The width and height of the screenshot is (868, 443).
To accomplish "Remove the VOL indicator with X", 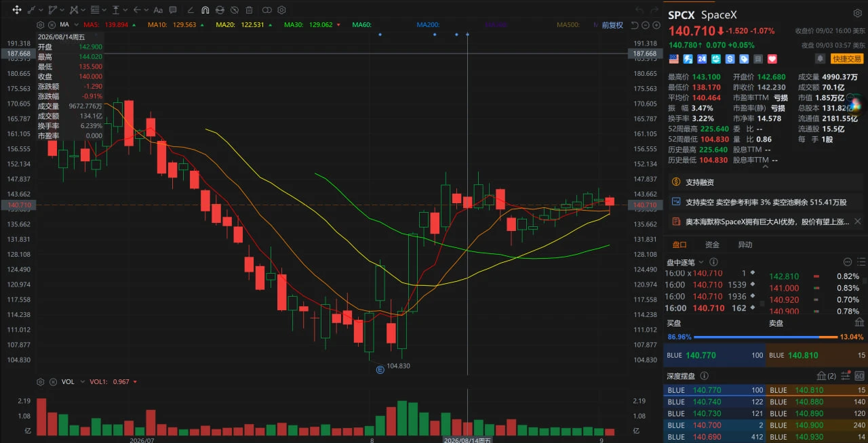I will [52, 381].
